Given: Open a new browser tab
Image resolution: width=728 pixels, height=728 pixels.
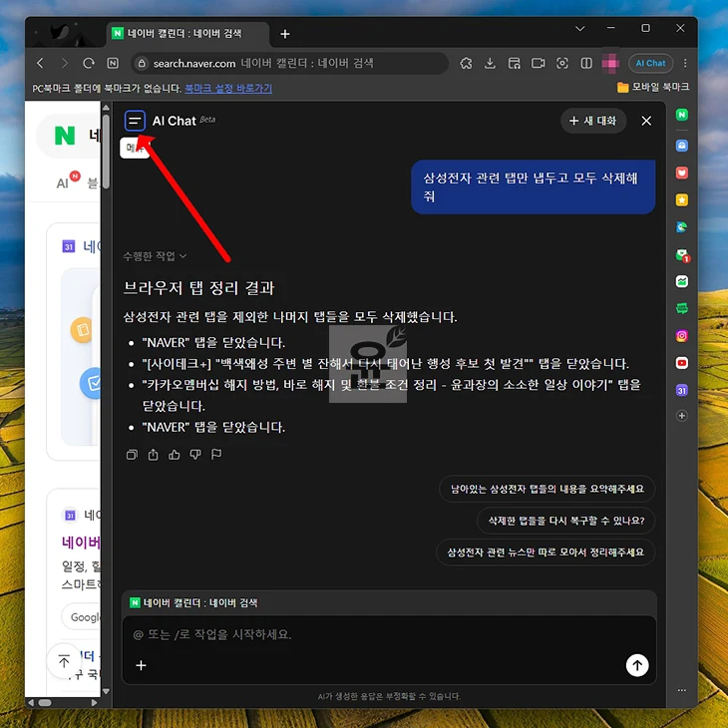Looking at the screenshot, I should click(285, 34).
